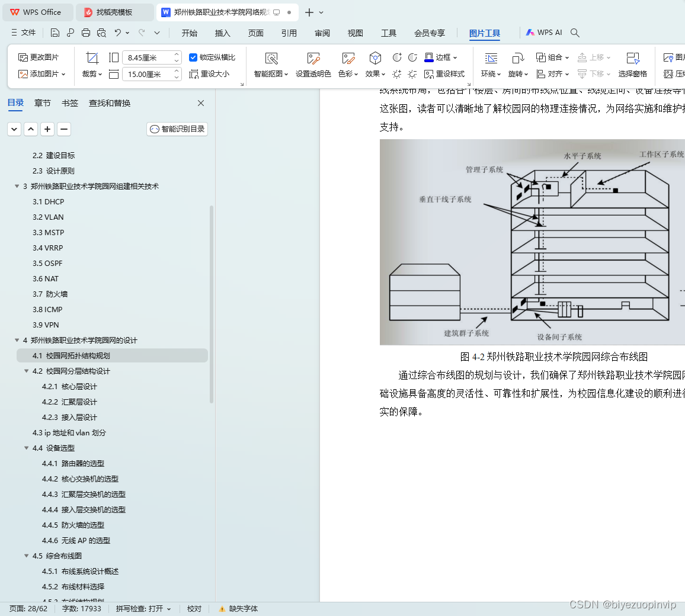Viewport: 685px width, 616px height.
Task: Open the customize quick access toolbar dropdown
Action: pyautogui.click(x=157, y=33)
